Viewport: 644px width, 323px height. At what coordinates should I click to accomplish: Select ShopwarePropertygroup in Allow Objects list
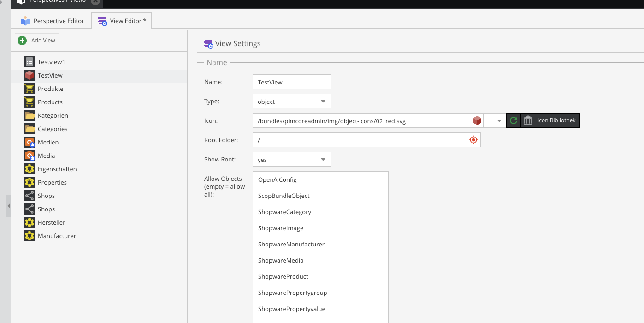pos(320,293)
